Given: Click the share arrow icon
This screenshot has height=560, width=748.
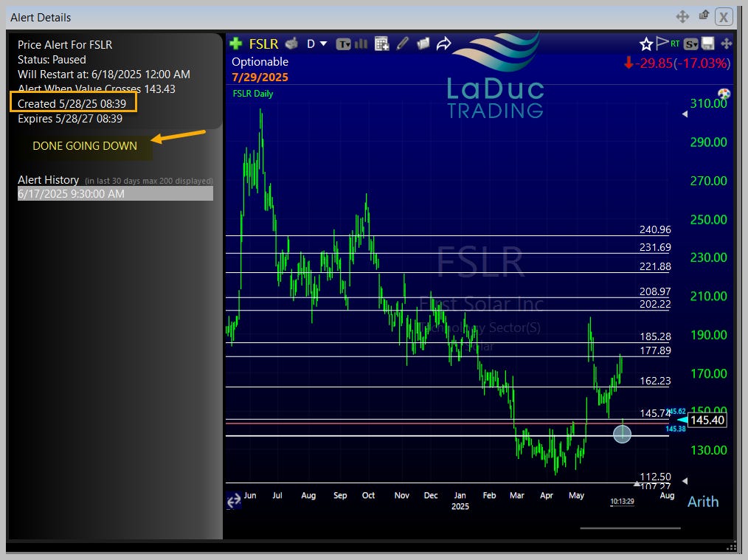Looking at the screenshot, I should coord(443,44).
